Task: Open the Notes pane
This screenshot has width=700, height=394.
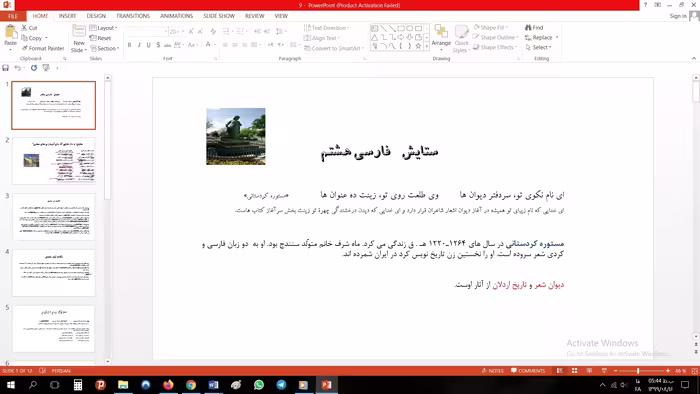Action: [493, 371]
